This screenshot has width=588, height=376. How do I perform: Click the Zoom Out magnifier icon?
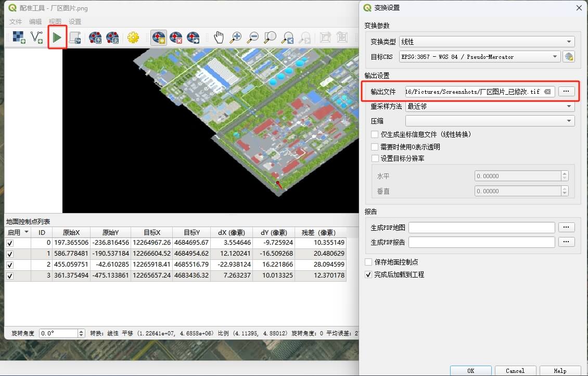[x=253, y=37]
